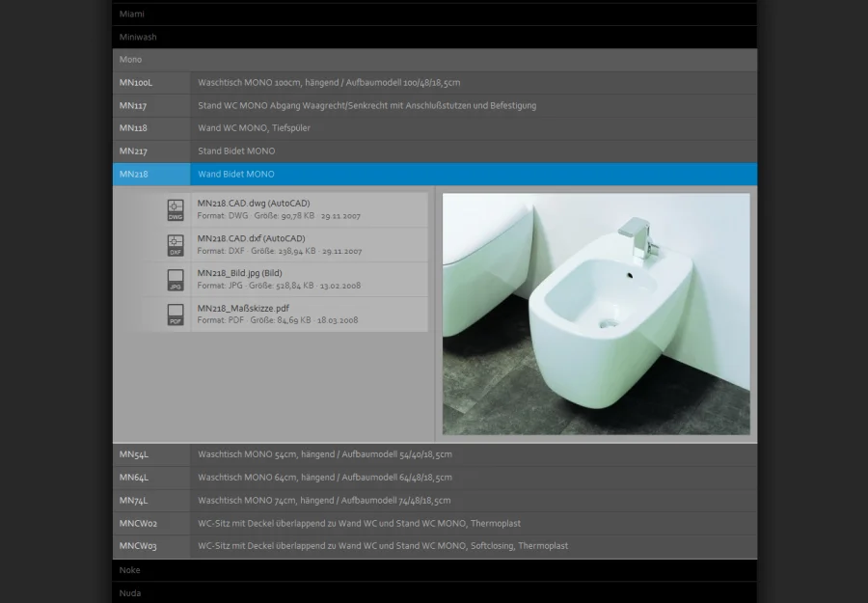This screenshot has height=603, width=868.
Task: Collapse the Mono product series
Action: 434,60
